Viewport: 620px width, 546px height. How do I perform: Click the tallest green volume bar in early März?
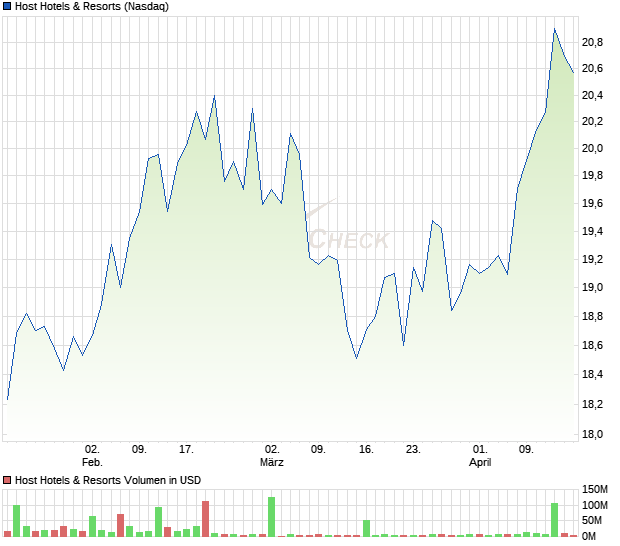tap(271, 517)
